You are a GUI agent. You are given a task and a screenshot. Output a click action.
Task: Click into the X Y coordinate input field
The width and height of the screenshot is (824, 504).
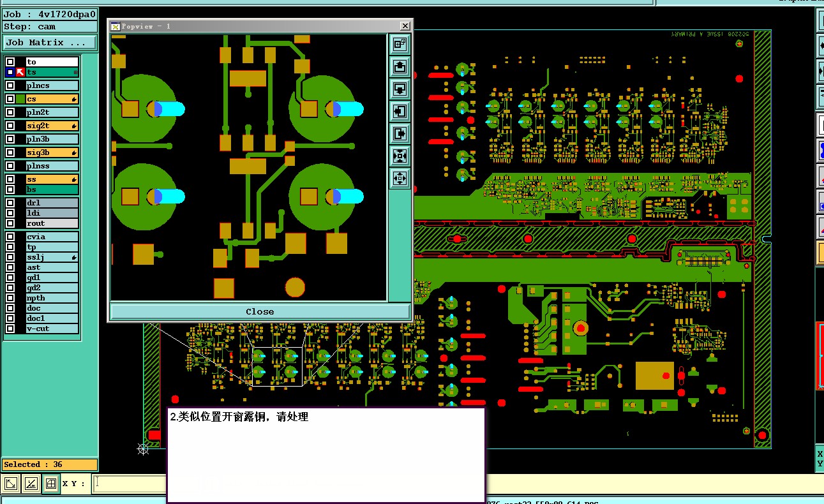(x=130, y=484)
